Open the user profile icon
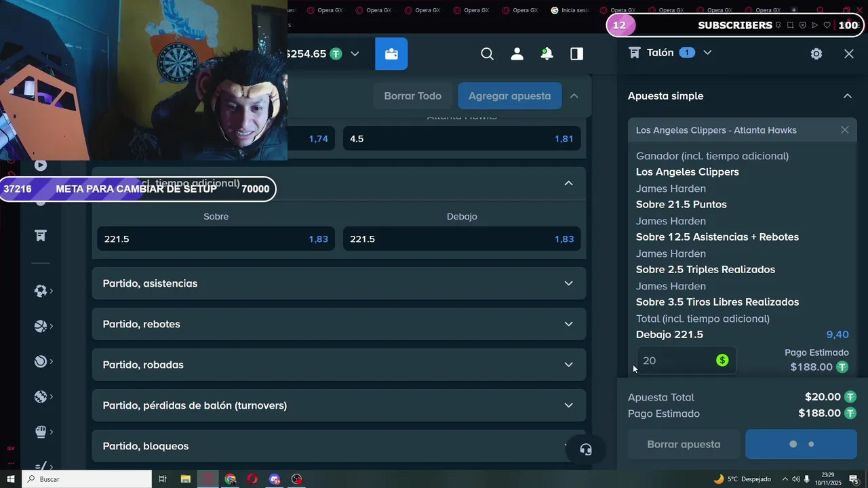The height and width of the screenshot is (488, 868). 517,54
